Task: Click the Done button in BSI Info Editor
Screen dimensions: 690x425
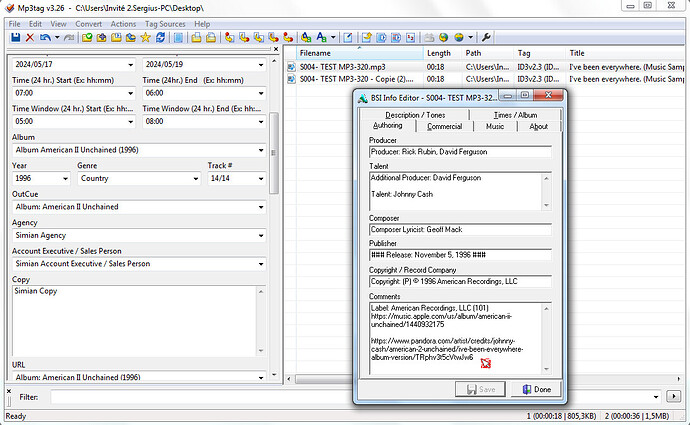Action: [536, 389]
